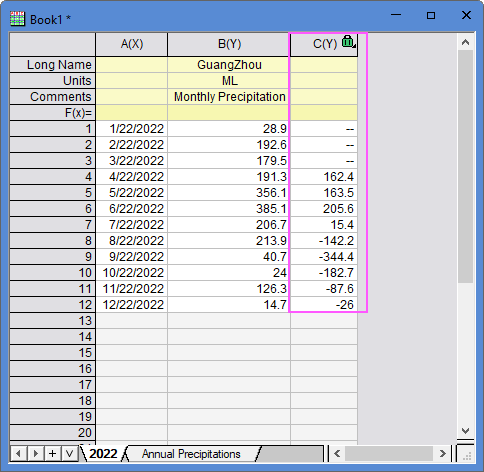The image size is (484, 472).
Task: Click horizontal scrollbar right arrow
Action: (x=442, y=454)
